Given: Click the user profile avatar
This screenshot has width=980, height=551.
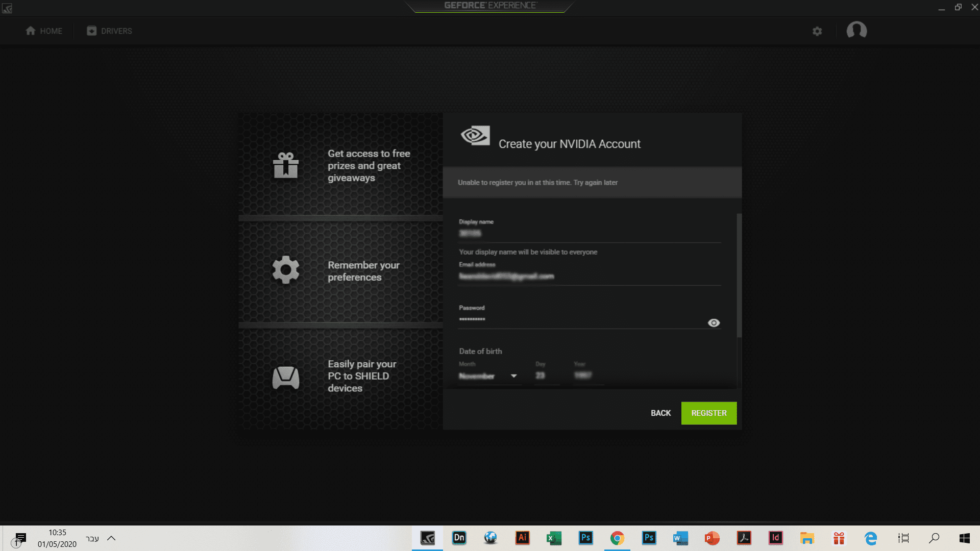Looking at the screenshot, I should pos(856,31).
